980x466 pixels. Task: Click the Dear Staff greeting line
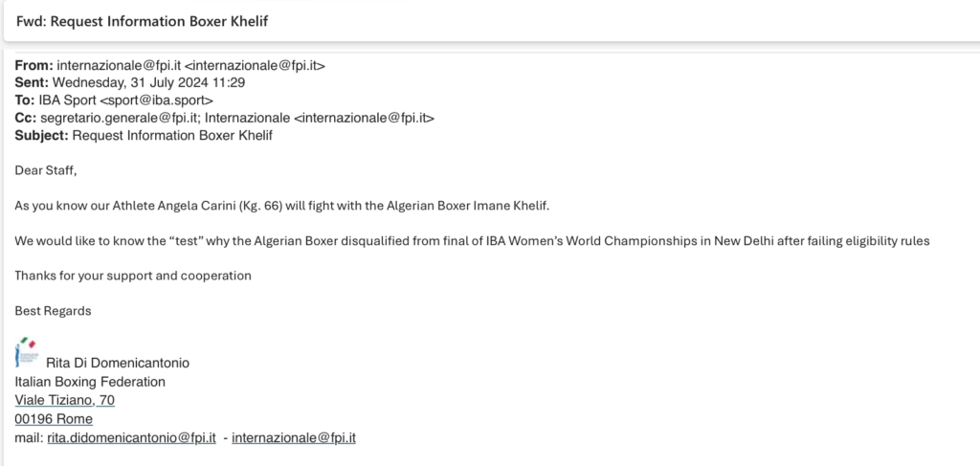pos(46,170)
